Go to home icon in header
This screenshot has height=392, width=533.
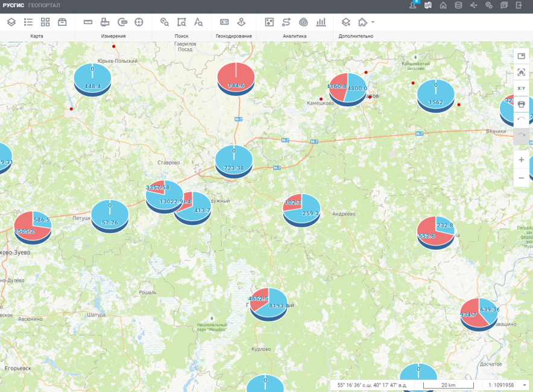443,5
